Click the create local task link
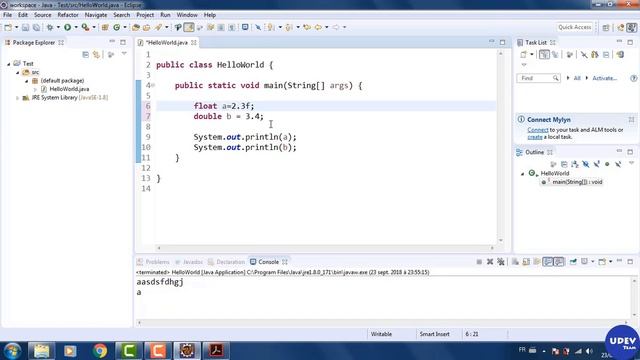 tap(535, 137)
